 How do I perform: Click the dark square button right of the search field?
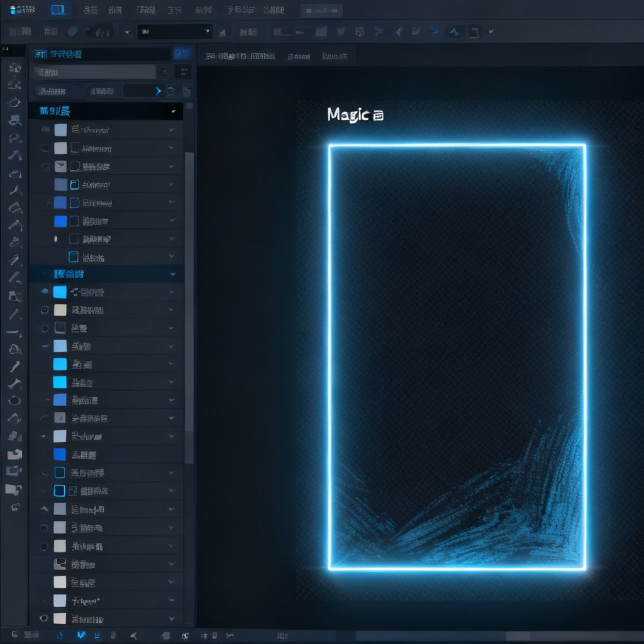click(183, 72)
